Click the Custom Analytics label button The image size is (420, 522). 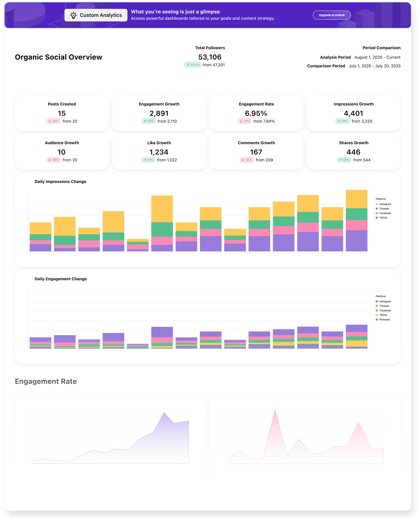(100, 15)
